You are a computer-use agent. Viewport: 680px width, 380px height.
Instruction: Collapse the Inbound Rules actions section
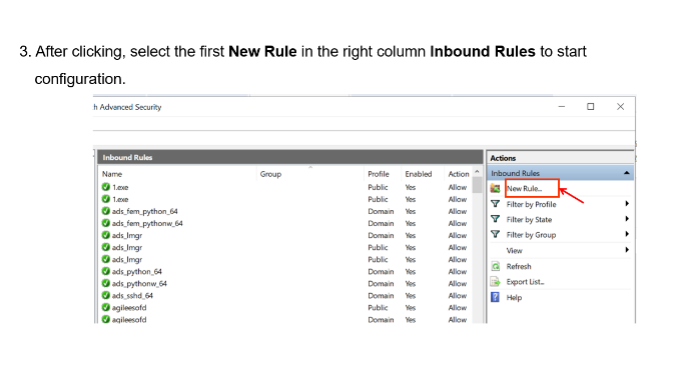(626, 173)
